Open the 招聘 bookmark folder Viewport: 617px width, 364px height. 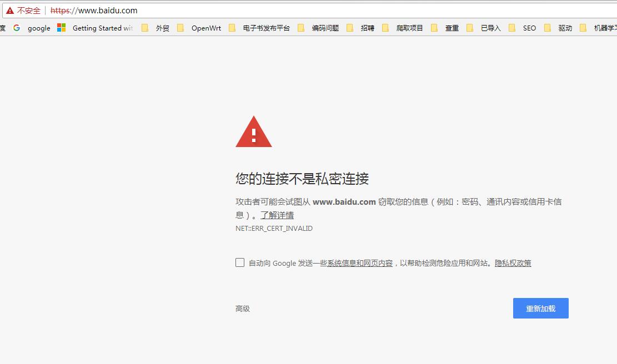[x=360, y=28]
